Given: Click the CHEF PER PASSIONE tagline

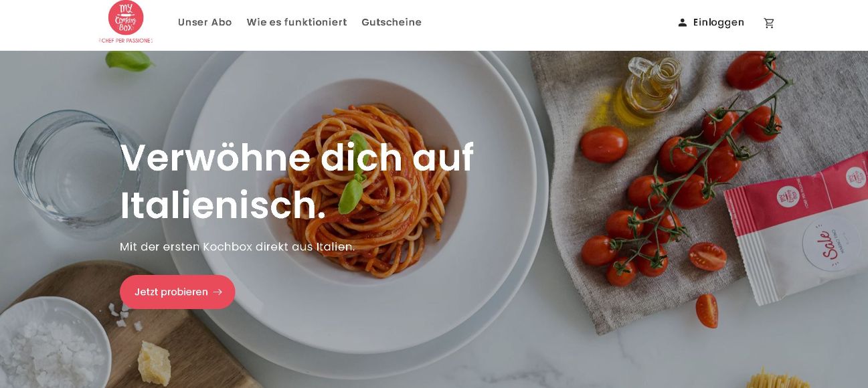Looking at the screenshot, I should click(x=126, y=41).
